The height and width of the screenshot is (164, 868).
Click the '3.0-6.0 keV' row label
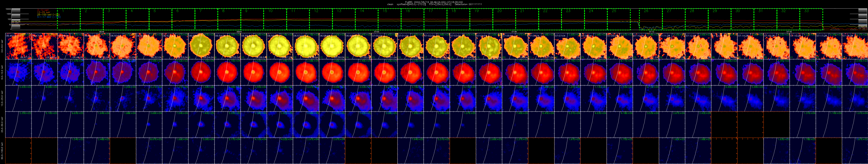click(x=2, y=46)
